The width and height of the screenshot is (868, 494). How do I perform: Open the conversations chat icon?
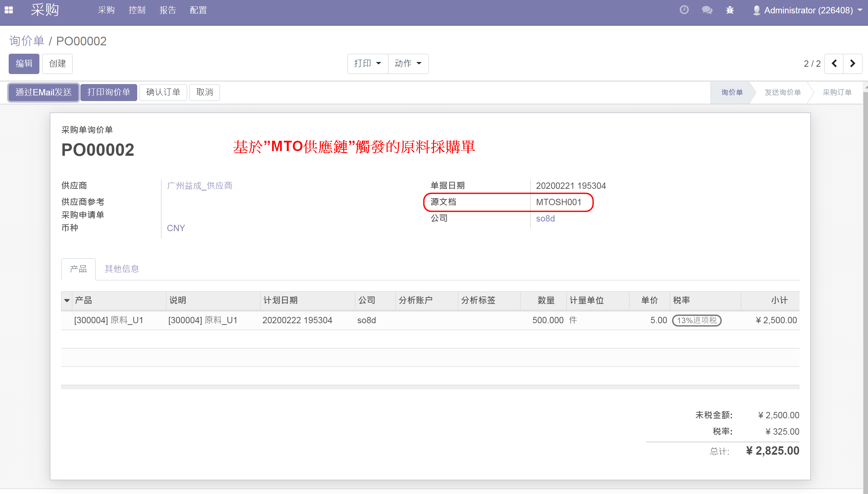coord(707,10)
